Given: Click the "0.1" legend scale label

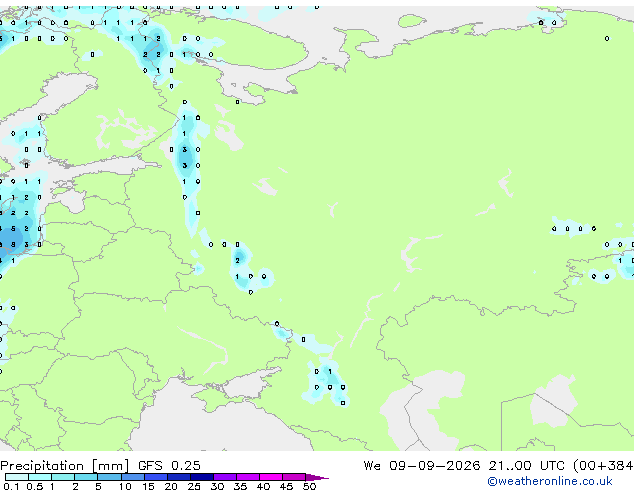Looking at the screenshot, I should (11, 486).
